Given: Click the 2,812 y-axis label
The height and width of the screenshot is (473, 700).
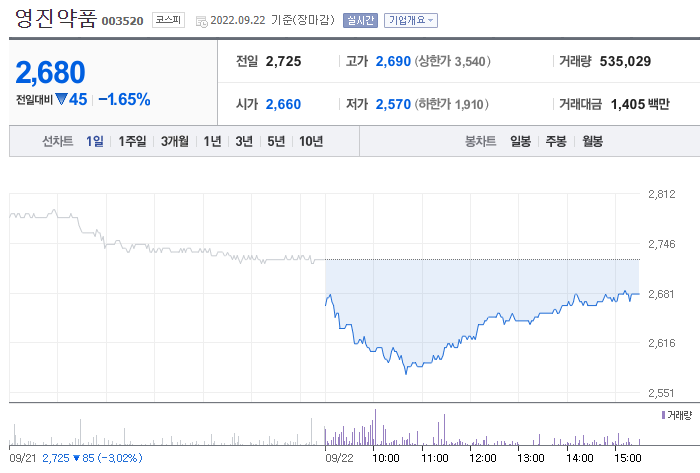Looking at the screenshot, I should click(662, 194).
